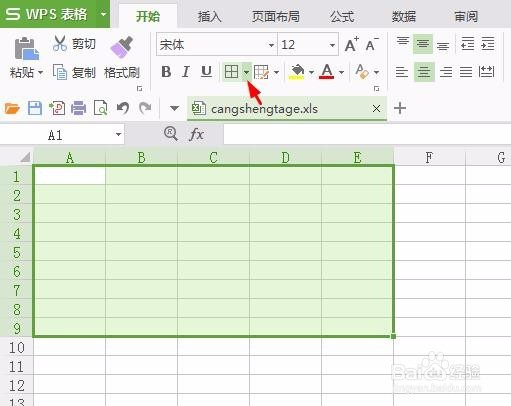This screenshot has width=511, height=406.
Task: Click the Copy (复制) icon
Action: (60, 72)
